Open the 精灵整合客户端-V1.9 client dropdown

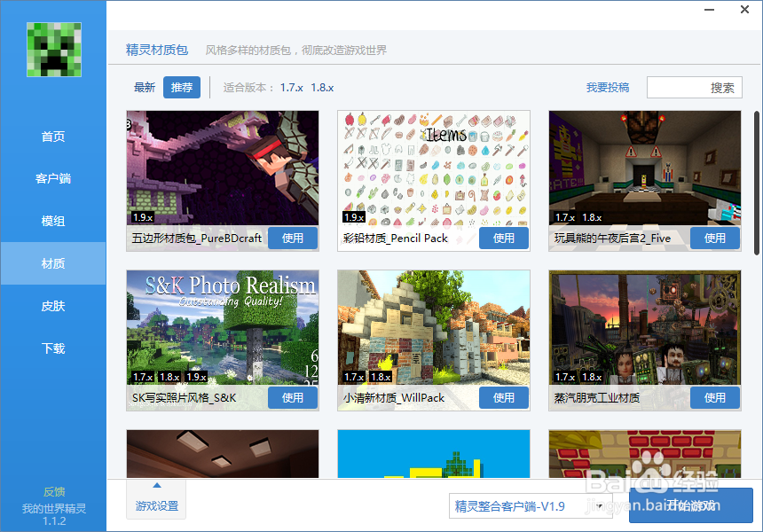point(530,506)
